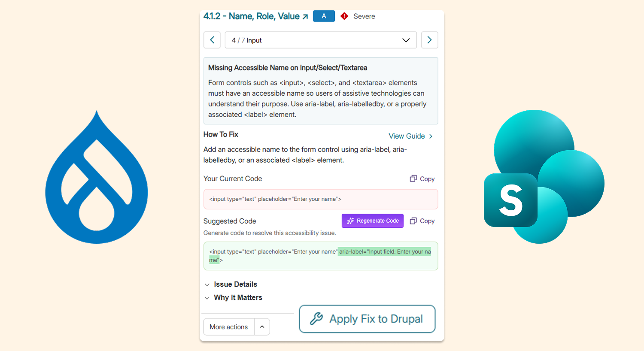Open the '4 / 7 Input' issue dropdown
This screenshot has width=644, height=351.
click(321, 40)
